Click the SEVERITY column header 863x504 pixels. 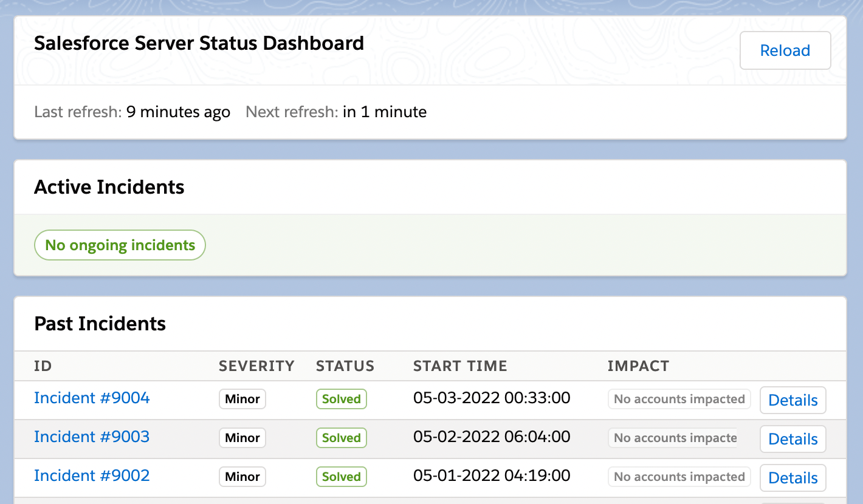[x=256, y=366]
